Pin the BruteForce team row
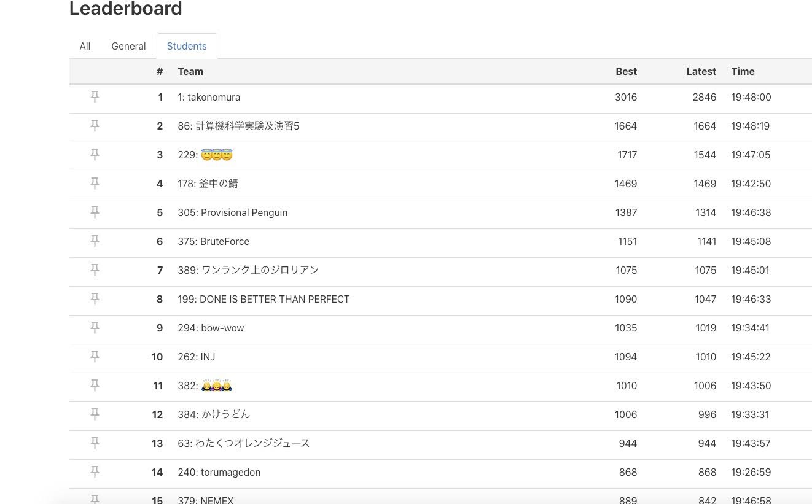The image size is (812, 504). pyautogui.click(x=95, y=241)
